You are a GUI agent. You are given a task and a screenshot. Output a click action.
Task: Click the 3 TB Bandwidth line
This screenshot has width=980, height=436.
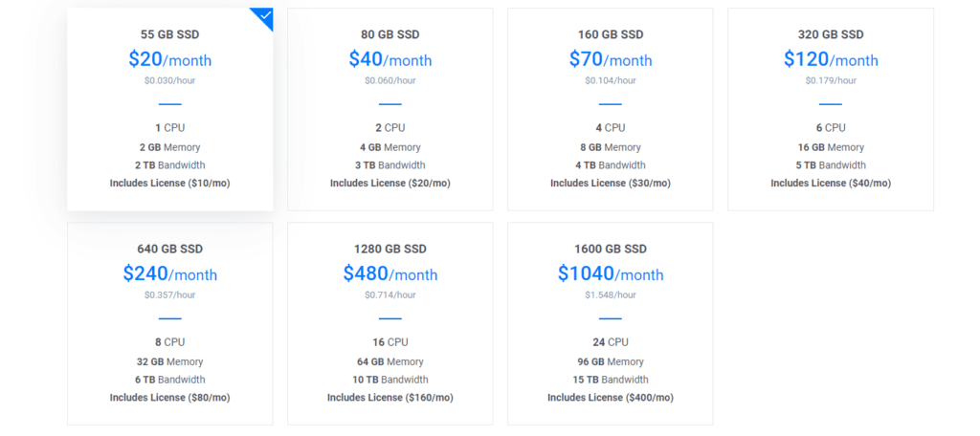(x=390, y=164)
